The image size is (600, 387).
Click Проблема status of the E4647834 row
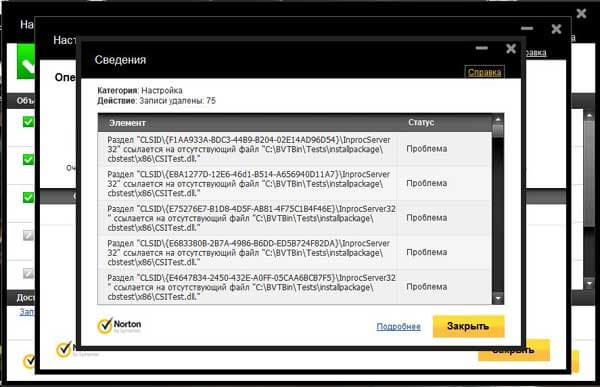426,287
